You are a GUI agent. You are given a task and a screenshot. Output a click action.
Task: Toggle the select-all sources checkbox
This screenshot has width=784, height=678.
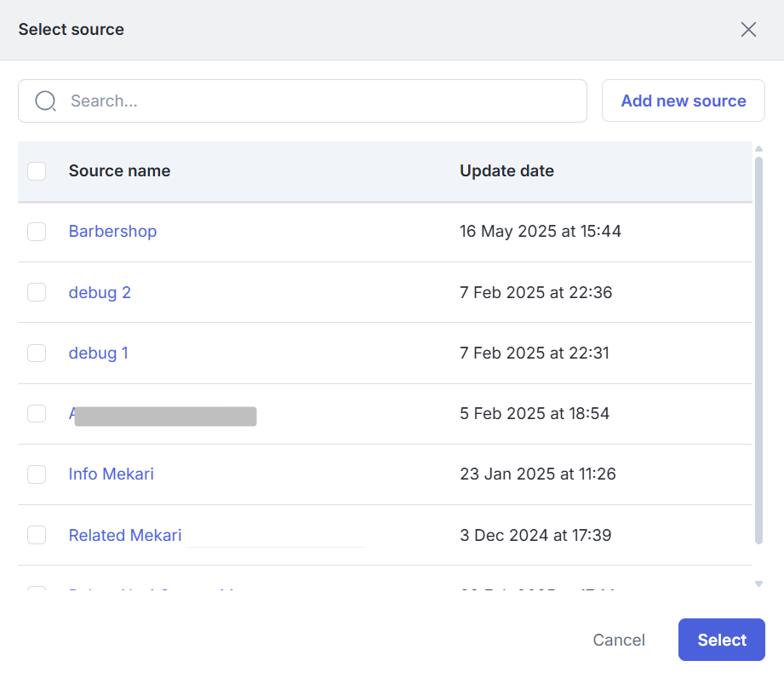point(37,171)
